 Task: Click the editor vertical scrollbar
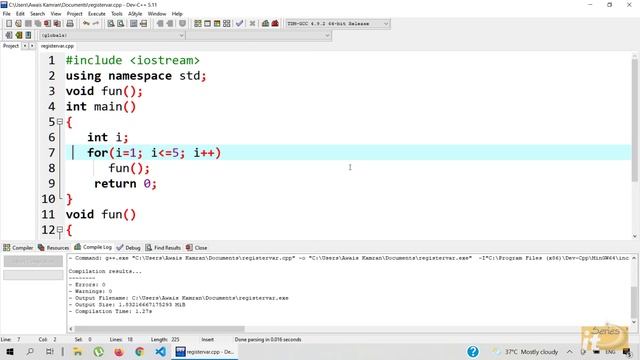click(634, 120)
